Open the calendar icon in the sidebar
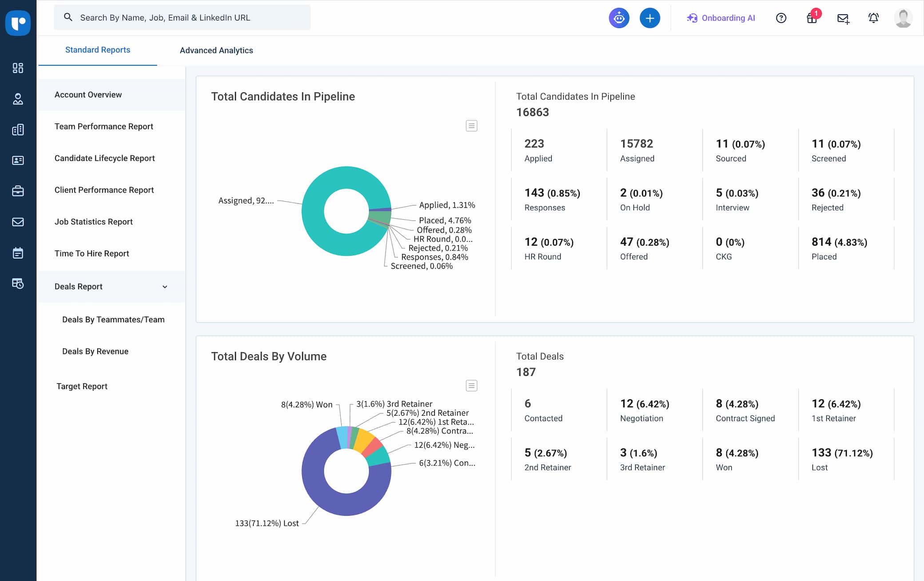924x581 pixels. pyautogui.click(x=18, y=253)
